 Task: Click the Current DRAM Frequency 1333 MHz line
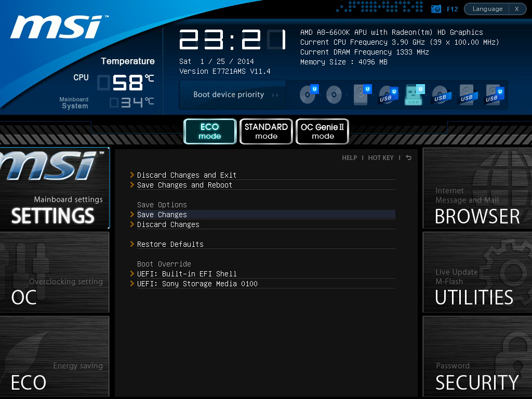364,52
